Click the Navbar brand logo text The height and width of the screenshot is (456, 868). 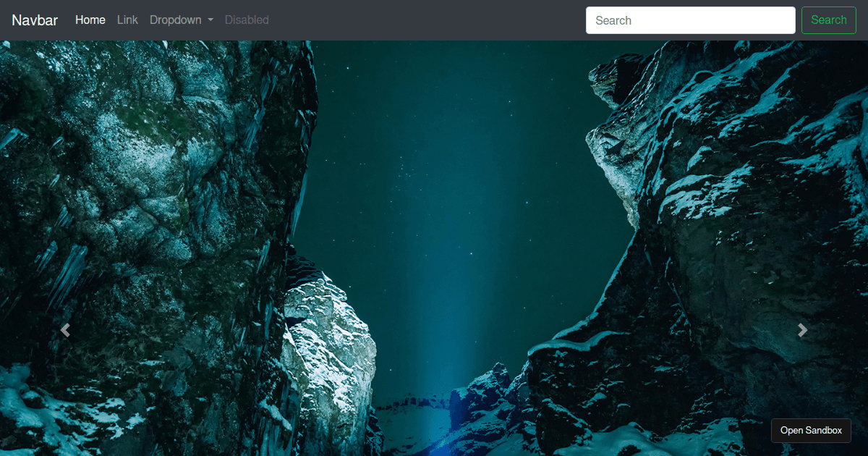coord(34,20)
